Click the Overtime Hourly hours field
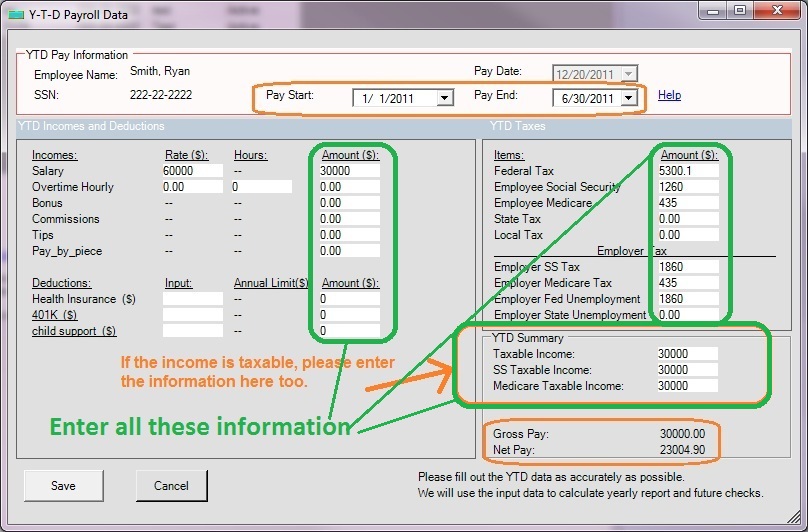Screen dimensions: 808x532 pyautogui.click(x=261, y=187)
